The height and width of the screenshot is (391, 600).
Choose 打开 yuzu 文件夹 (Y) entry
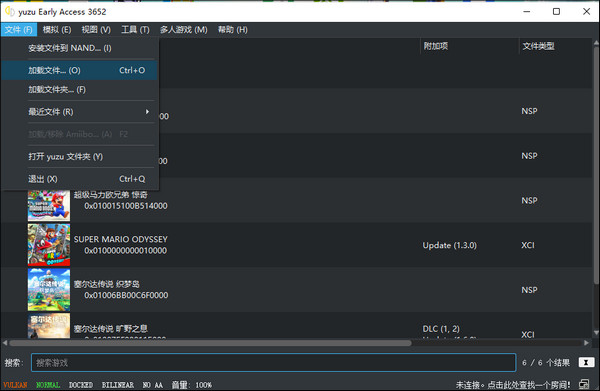[79, 156]
